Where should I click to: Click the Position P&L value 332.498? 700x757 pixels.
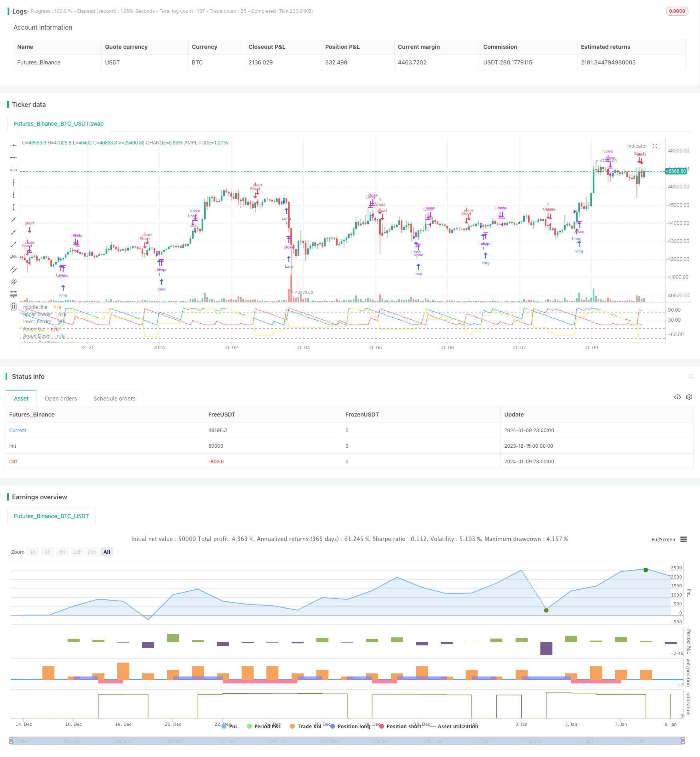pyautogui.click(x=336, y=62)
